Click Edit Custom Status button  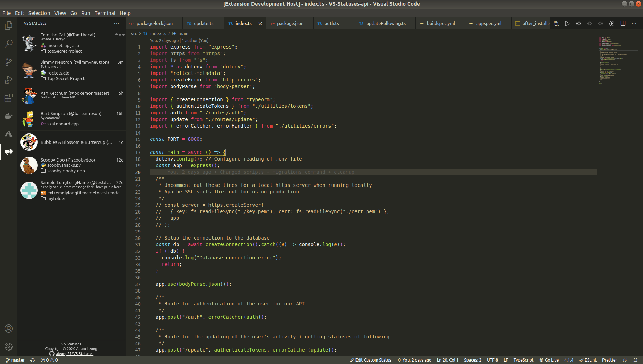pos(370,360)
